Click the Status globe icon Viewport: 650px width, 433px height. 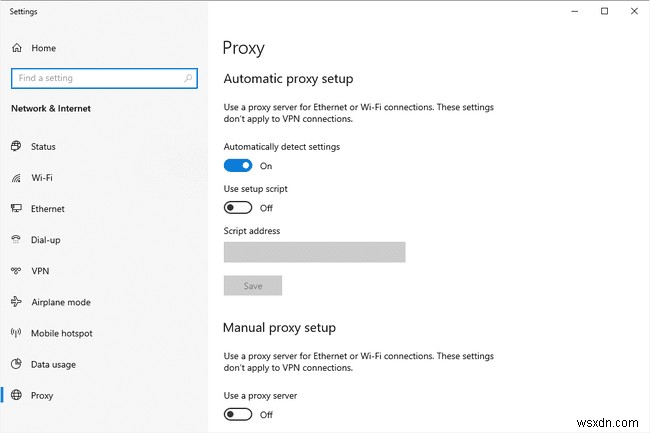(x=16, y=147)
